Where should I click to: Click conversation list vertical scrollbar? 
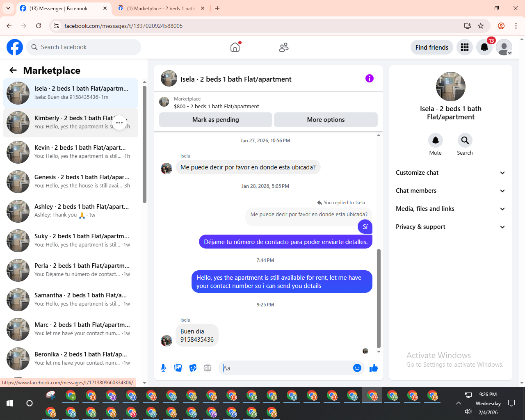tap(144, 144)
